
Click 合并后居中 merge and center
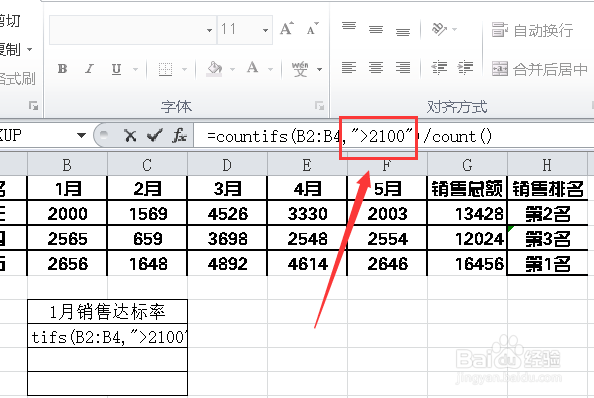tap(540, 69)
